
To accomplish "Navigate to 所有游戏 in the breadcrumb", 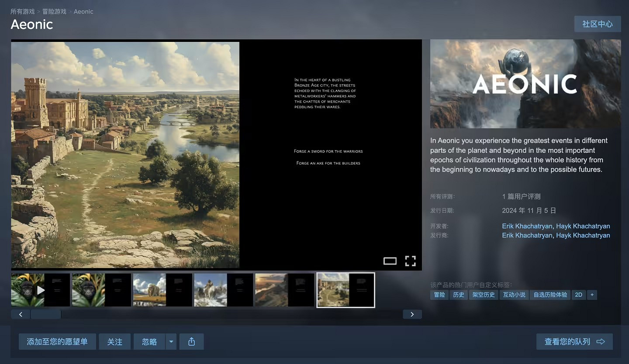I will pyautogui.click(x=22, y=11).
